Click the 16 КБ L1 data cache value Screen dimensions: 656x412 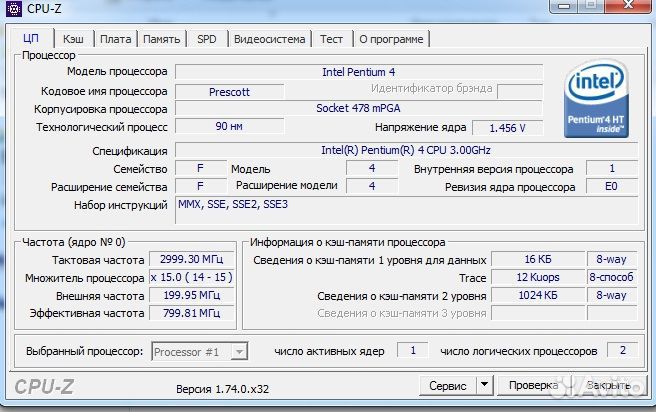pos(538,259)
